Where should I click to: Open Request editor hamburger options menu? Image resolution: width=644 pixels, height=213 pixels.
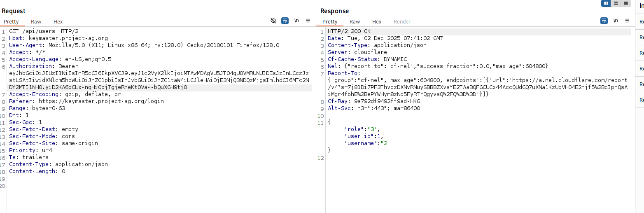(x=308, y=21)
